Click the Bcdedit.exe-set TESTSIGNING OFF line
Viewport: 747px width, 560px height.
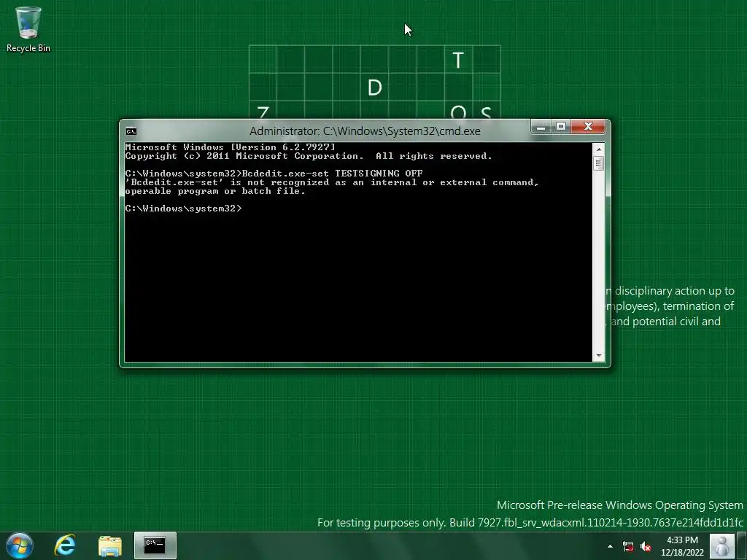click(x=274, y=174)
